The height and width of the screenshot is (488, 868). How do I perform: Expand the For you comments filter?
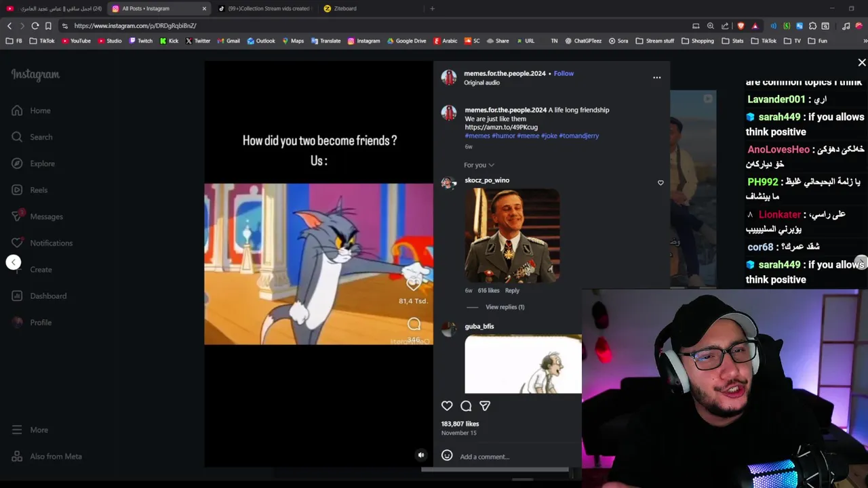(x=479, y=165)
